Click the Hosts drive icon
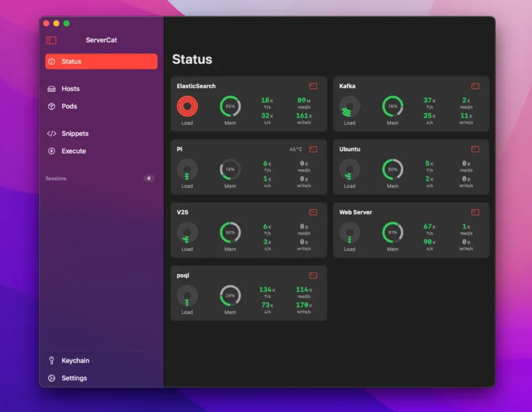 [52, 89]
